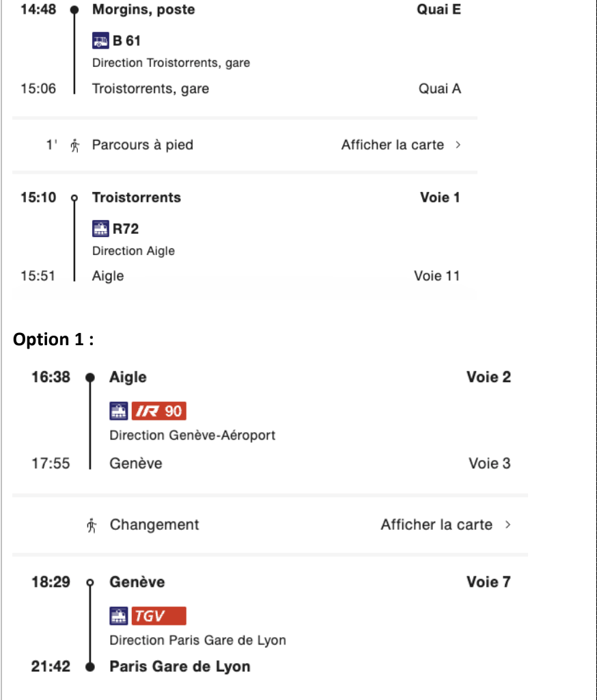Click the Genève departure at 18:29
597x700 pixels.
coord(137,582)
